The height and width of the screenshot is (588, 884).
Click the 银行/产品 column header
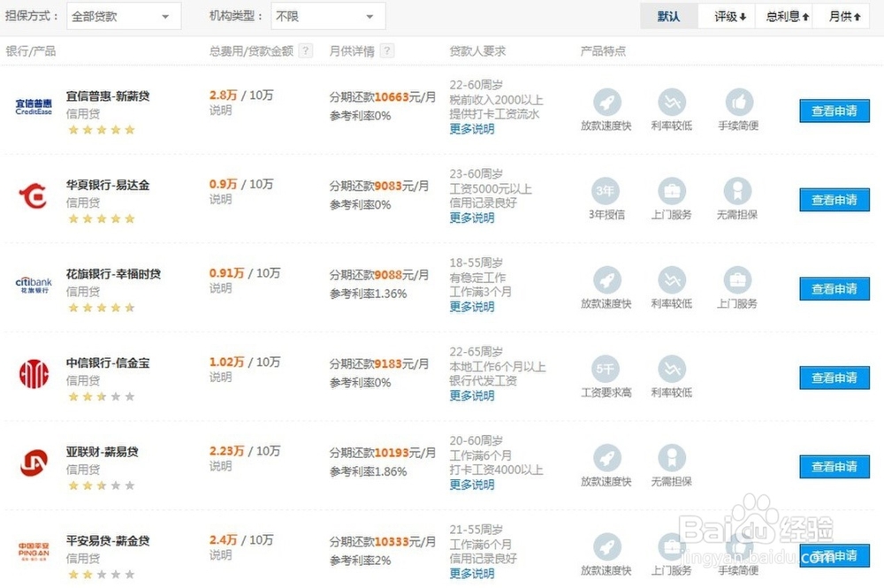31,51
